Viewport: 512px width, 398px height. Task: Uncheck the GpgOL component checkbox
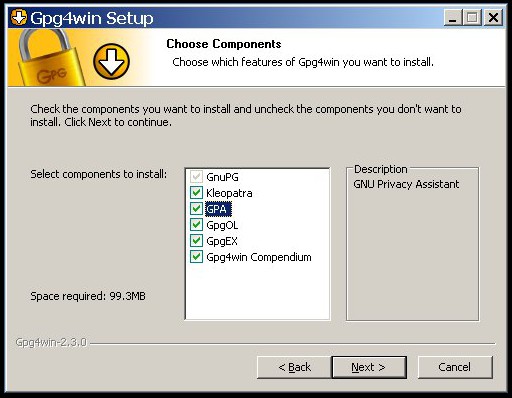tap(196, 225)
